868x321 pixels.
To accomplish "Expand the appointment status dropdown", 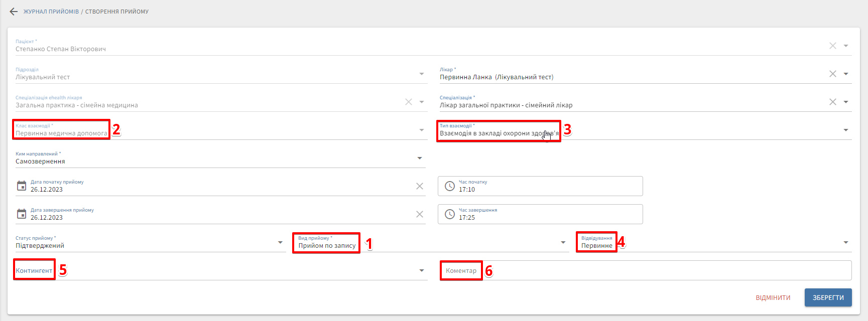I will click(x=280, y=243).
